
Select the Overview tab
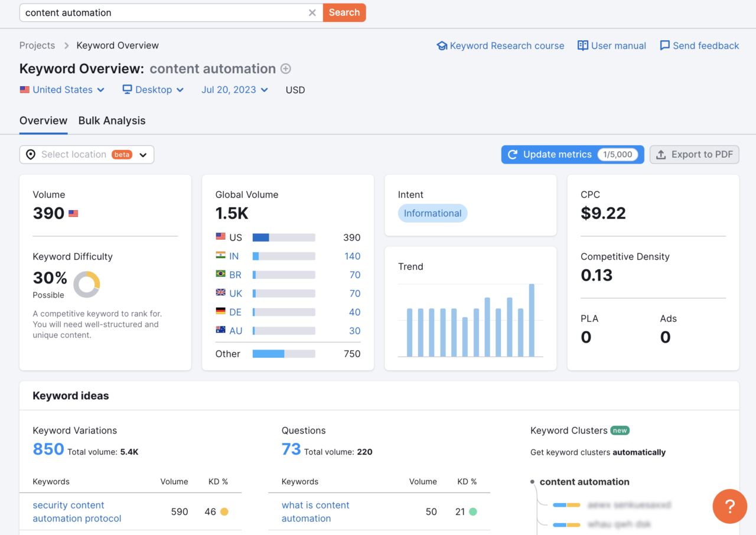coord(43,120)
